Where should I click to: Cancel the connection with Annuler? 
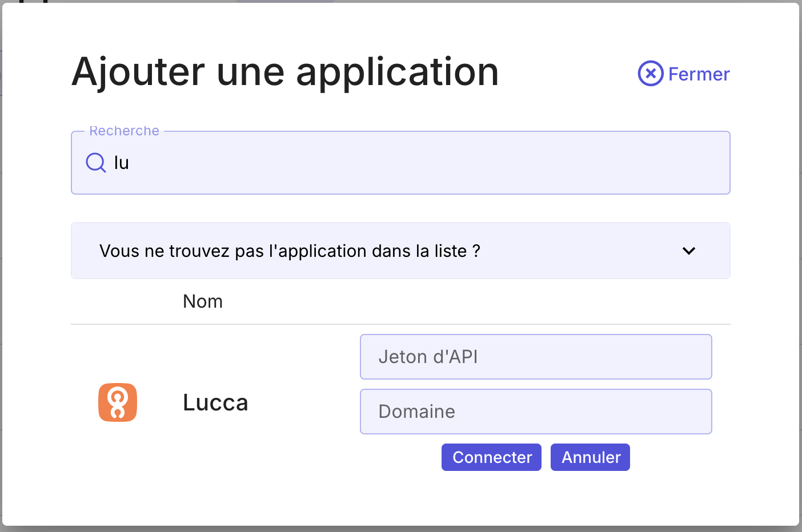pyautogui.click(x=590, y=457)
